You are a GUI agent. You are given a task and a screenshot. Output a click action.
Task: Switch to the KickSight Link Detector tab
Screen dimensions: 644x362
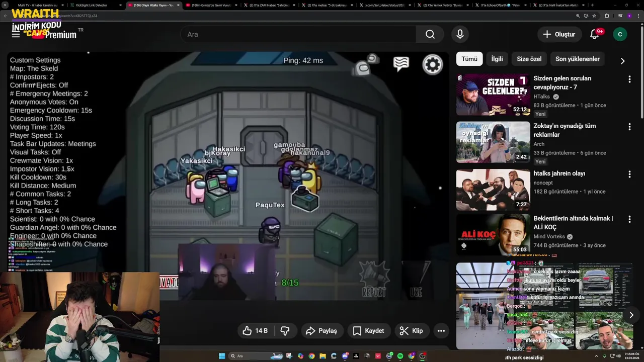(96, 5)
